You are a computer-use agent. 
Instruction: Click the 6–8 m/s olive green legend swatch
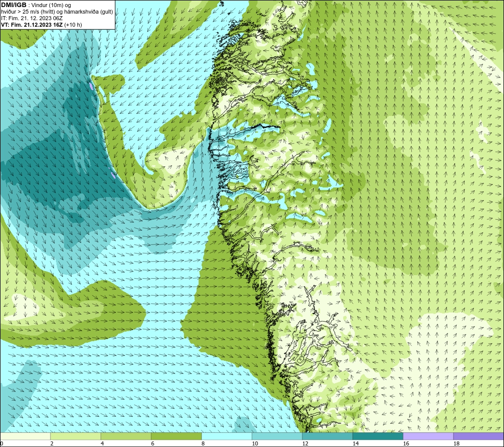click(x=176, y=436)
